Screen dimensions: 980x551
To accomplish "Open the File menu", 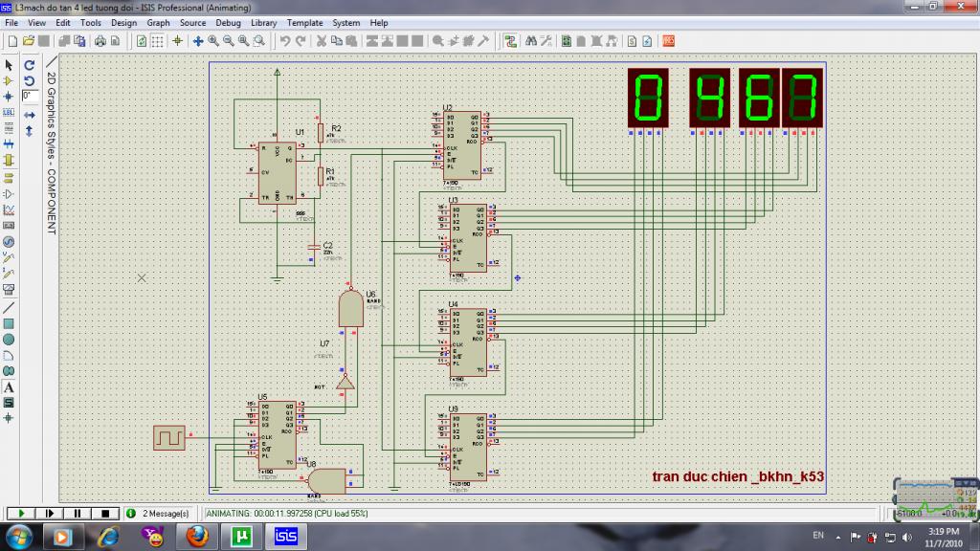I will 11,23.
